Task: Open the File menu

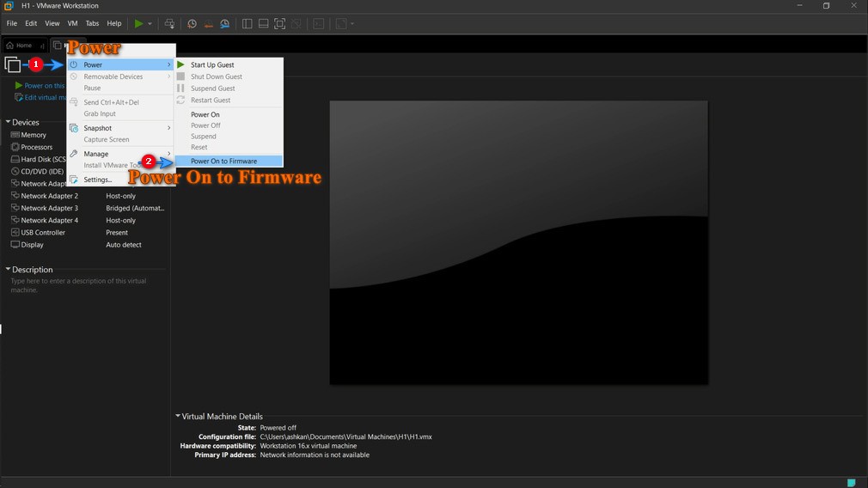Action: [12, 23]
